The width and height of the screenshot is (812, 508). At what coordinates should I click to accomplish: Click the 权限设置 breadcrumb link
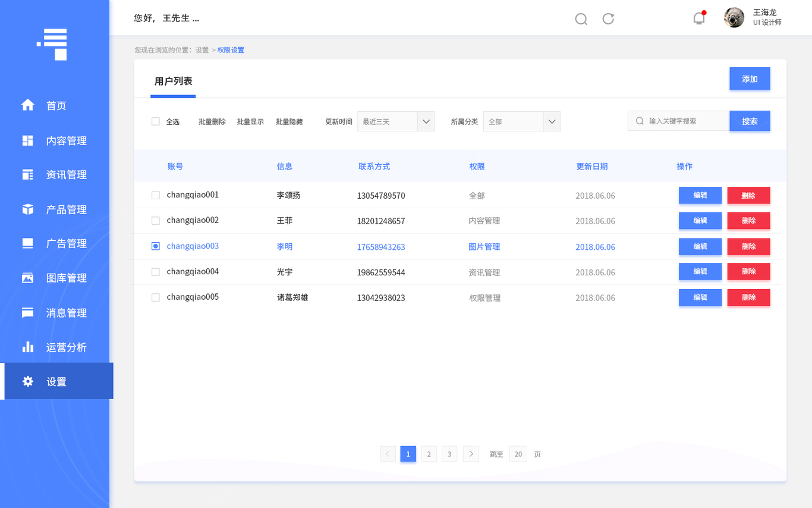click(231, 50)
